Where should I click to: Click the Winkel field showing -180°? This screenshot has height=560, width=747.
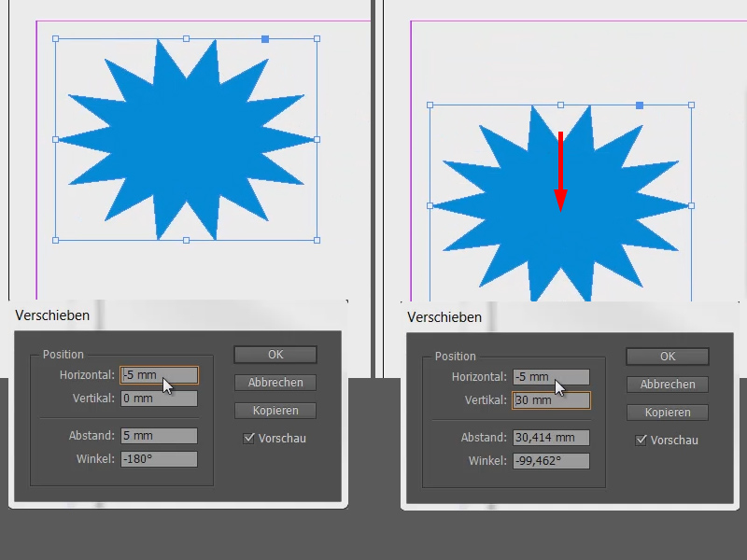coord(157,458)
